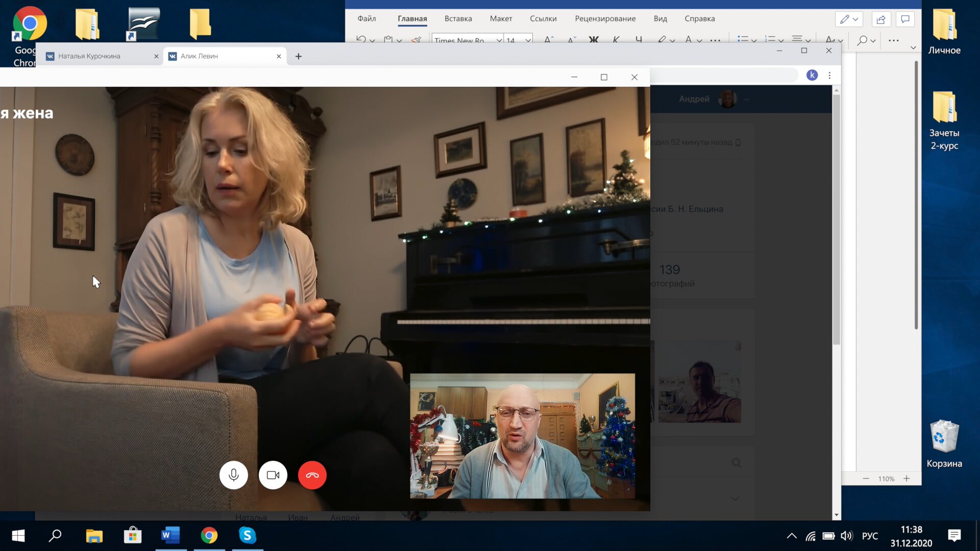980x551 pixels.
Task: Click the Word share icon
Action: pyautogui.click(x=881, y=19)
